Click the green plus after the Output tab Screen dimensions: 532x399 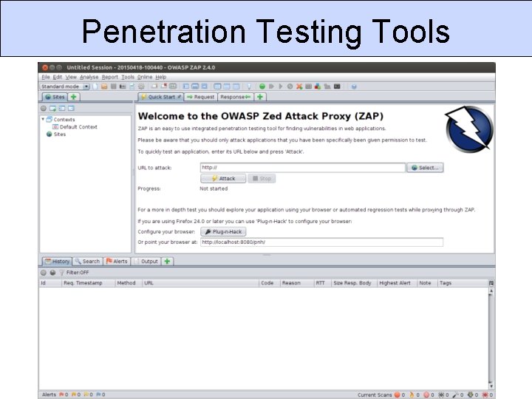coord(167,262)
